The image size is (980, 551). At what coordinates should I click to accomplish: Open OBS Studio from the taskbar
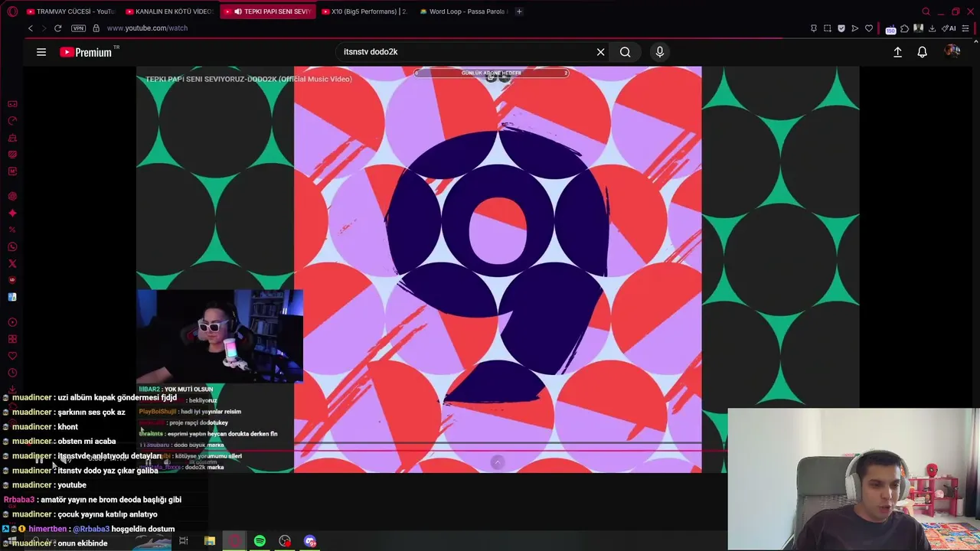tap(285, 541)
